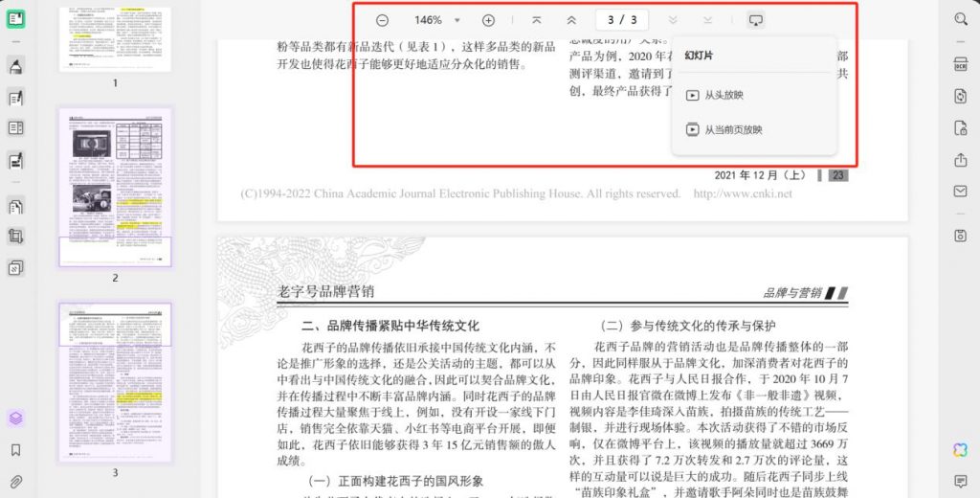Click the slideshow presentation icon
The height and width of the screenshot is (498, 980).
(x=756, y=20)
